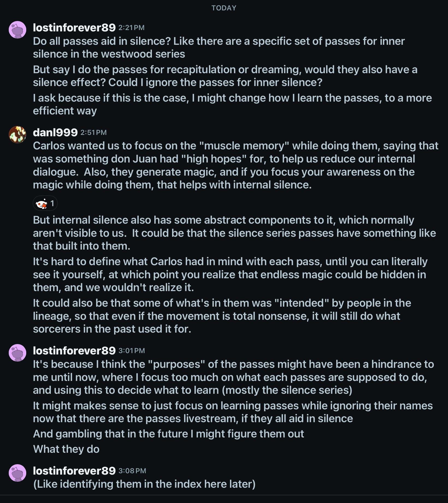The width and height of the screenshot is (448, 503).
Task: Click lostinforever89's avatar beside the 3:08 PM message
Action: [x=17, y=473]
